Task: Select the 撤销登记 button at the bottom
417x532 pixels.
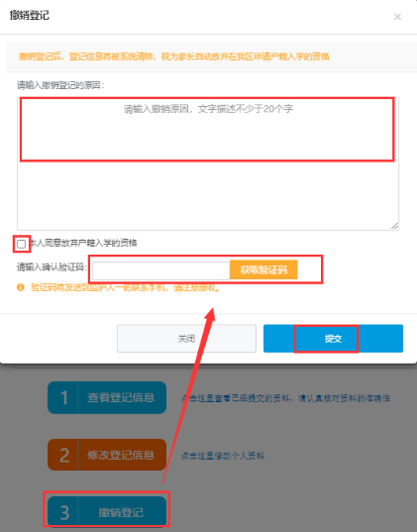Action: pyautogui.click(x=107, y=512)
